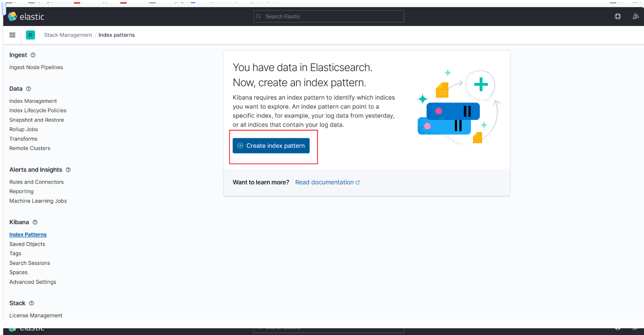Click the magnifier icon in search bar
The width and height of the screenshot is (644, 335).
[x=258, y=17]
